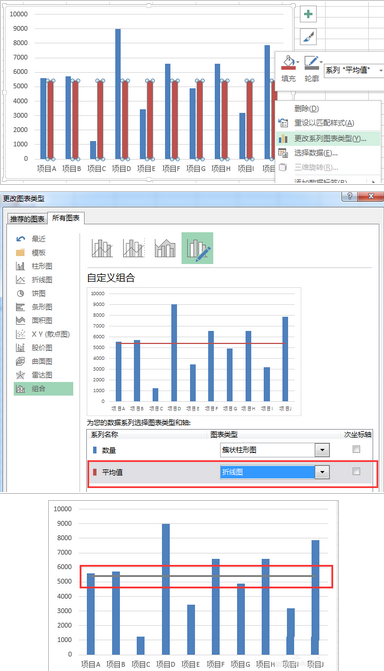The height and width of the screenshot is (671, 384).
Task: Expand the 平均值 chart type dropdown
Action: 322,472
